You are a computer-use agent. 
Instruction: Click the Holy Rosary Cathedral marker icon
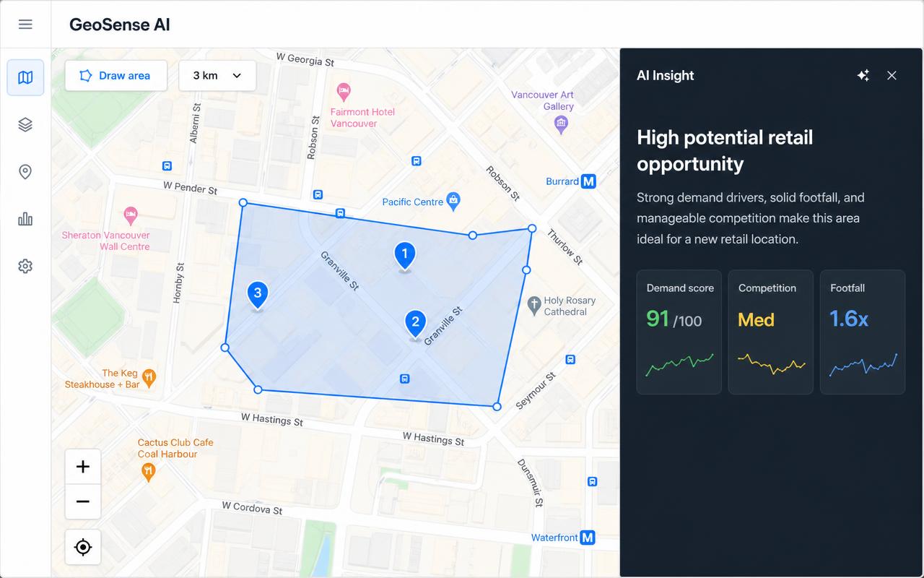(x=534, y=306)
